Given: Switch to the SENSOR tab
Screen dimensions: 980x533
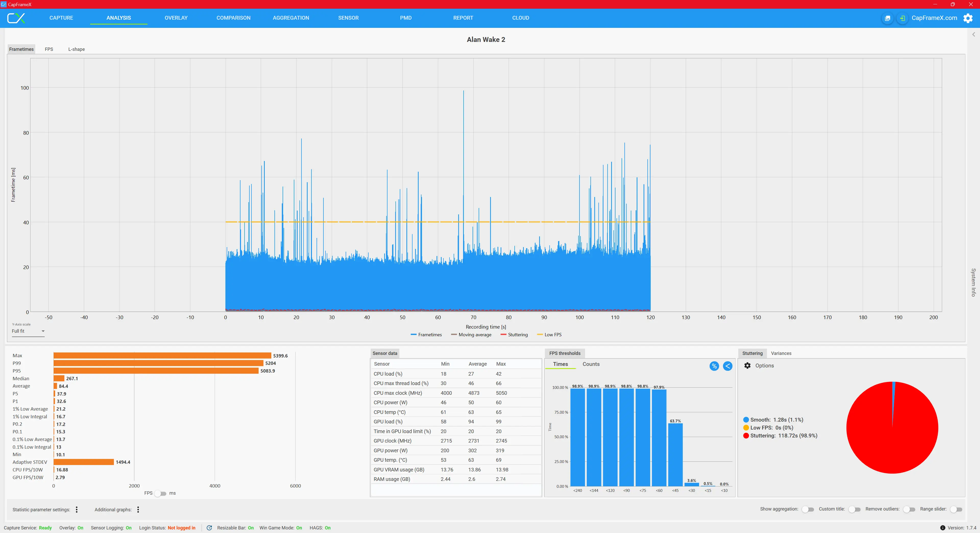Looking at the screenshot, I should 348,18.
